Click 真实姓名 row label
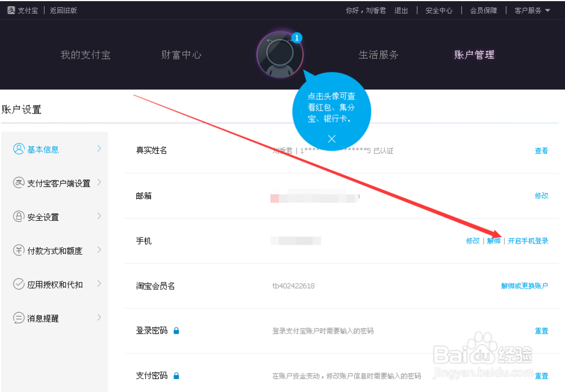Viewport: 565px width, 392px height. [x=151, y=150]
